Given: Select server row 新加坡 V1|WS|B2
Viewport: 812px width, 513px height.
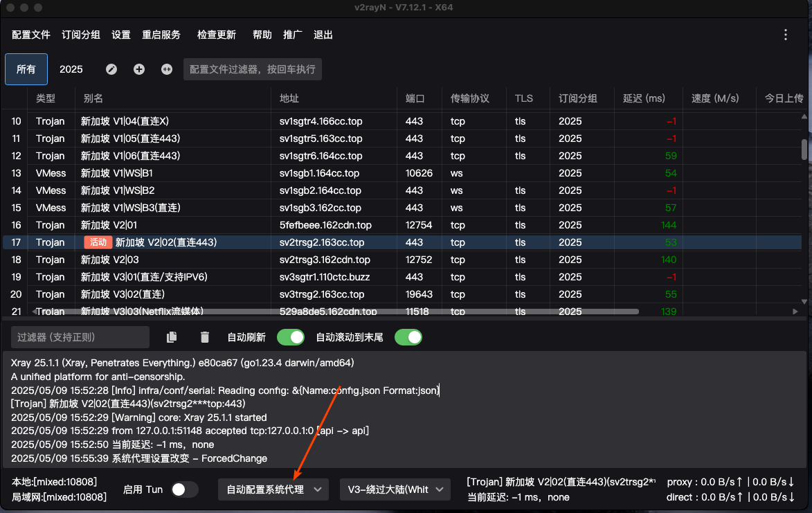Looking at the screenshot, I should click(402, 190).
